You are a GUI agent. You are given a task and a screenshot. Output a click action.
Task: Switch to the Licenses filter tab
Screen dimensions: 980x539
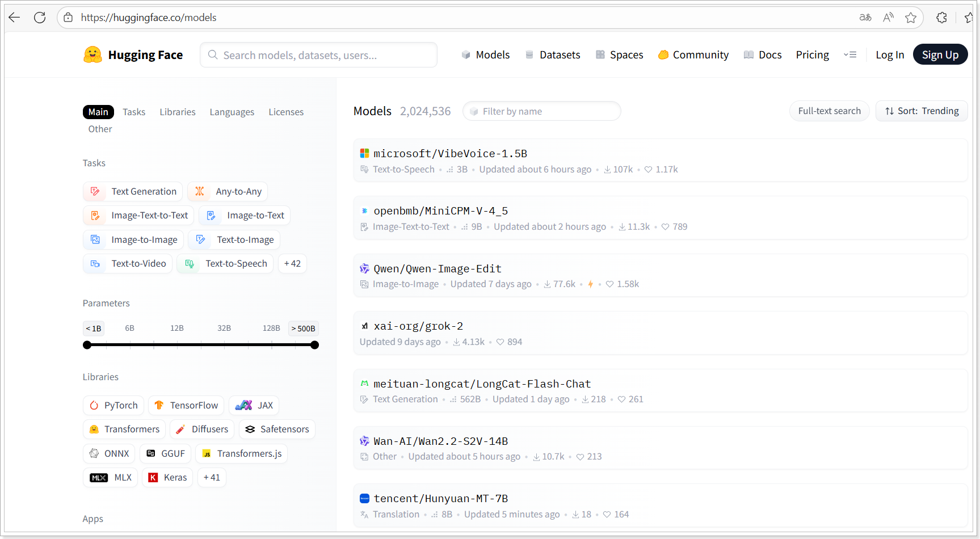(x=286, y=112)
